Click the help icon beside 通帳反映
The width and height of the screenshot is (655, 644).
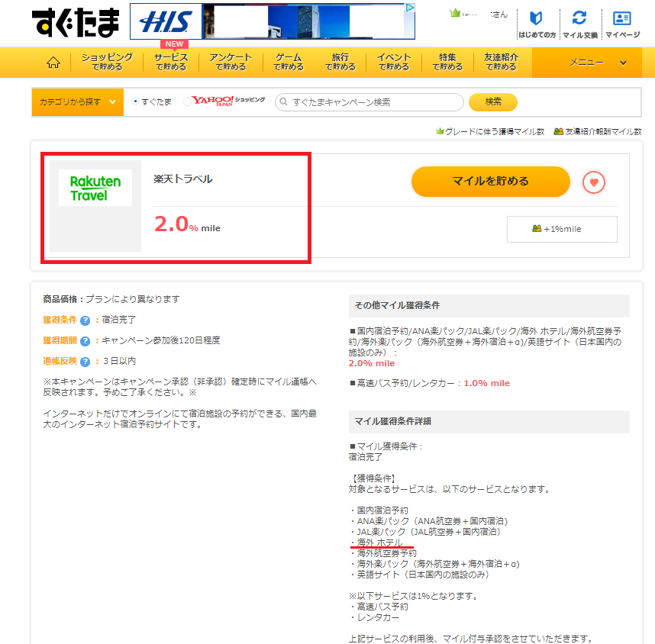pyautogui.click(x=85, y=362)
